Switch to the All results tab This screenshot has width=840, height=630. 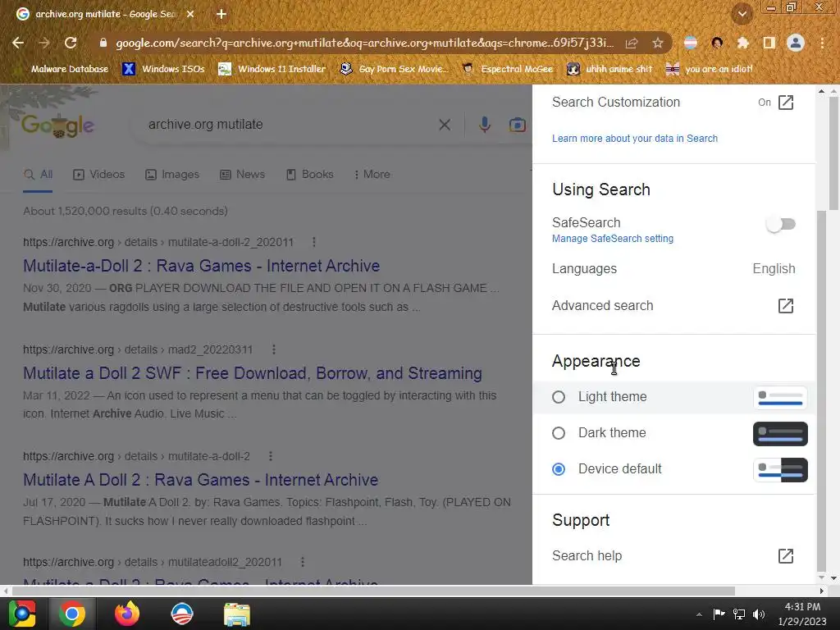point(38,175)
